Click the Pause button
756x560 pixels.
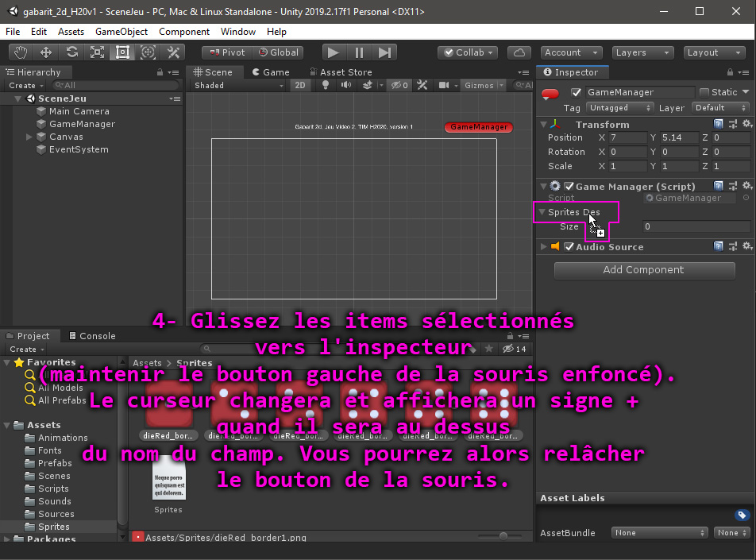click(x=359, y=52)
